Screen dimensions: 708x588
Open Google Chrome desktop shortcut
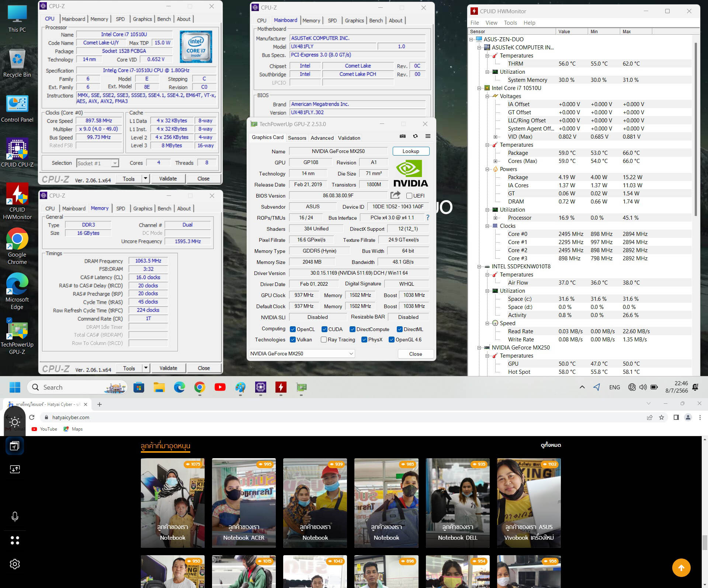click(17, 247)
